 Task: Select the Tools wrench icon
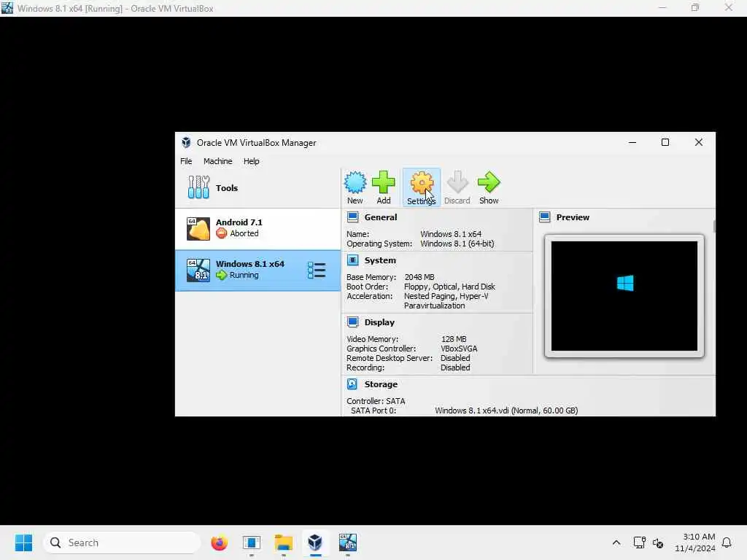point(198,187)
